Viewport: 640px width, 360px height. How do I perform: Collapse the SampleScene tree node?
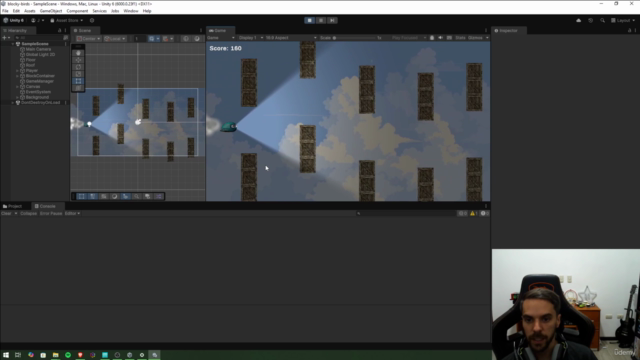pos(13,44)
